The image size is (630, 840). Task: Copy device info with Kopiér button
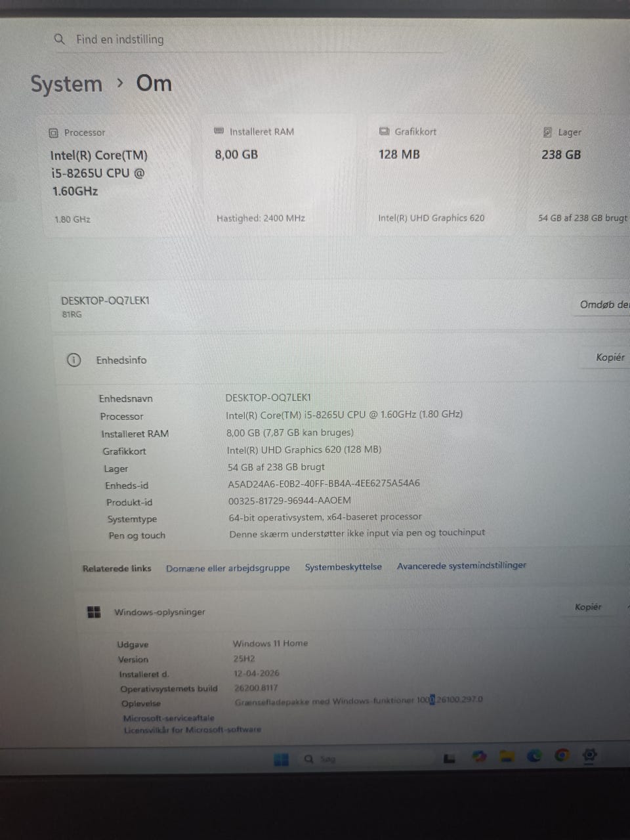coord(610,358)
